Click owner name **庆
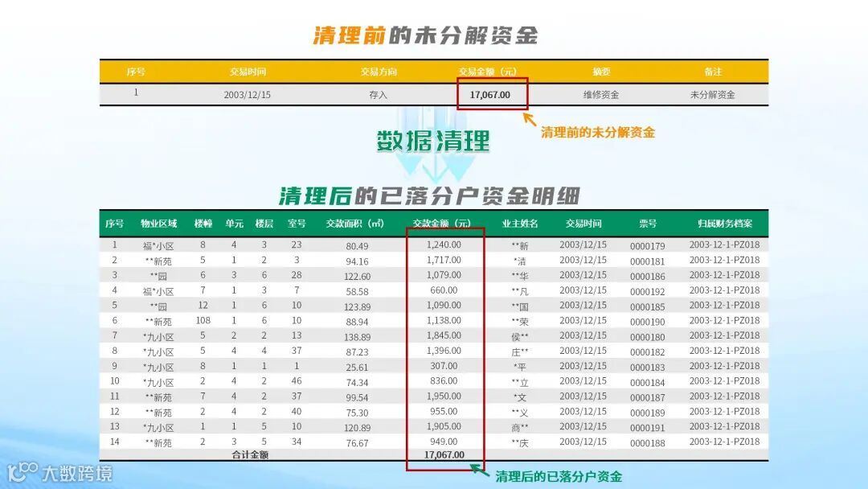The width and height of the screenshot is (868, 489). 520,443
